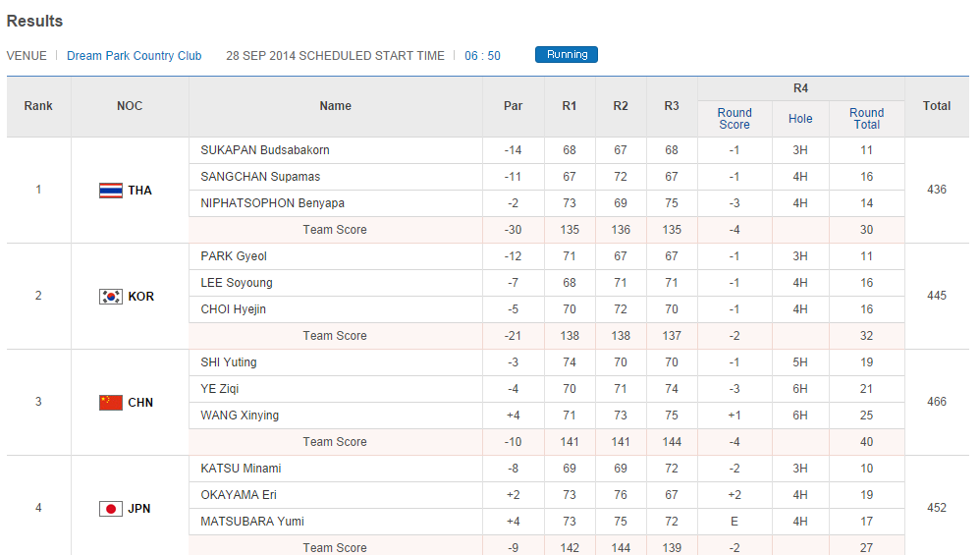Click rank number 1 for Thailand
Screen dimensions: 980x555
pyautogui.click(x=38, y=190)
